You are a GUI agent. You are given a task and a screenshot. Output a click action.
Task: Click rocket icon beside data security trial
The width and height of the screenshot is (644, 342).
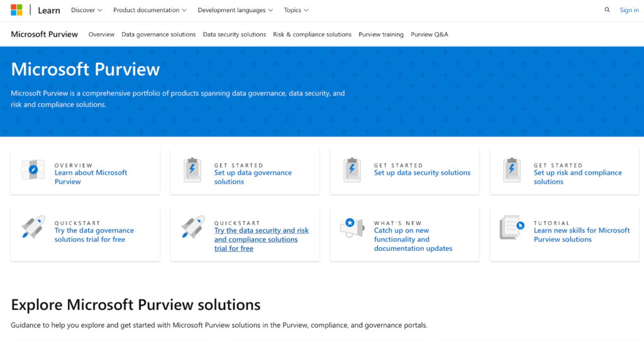(192, 227)
